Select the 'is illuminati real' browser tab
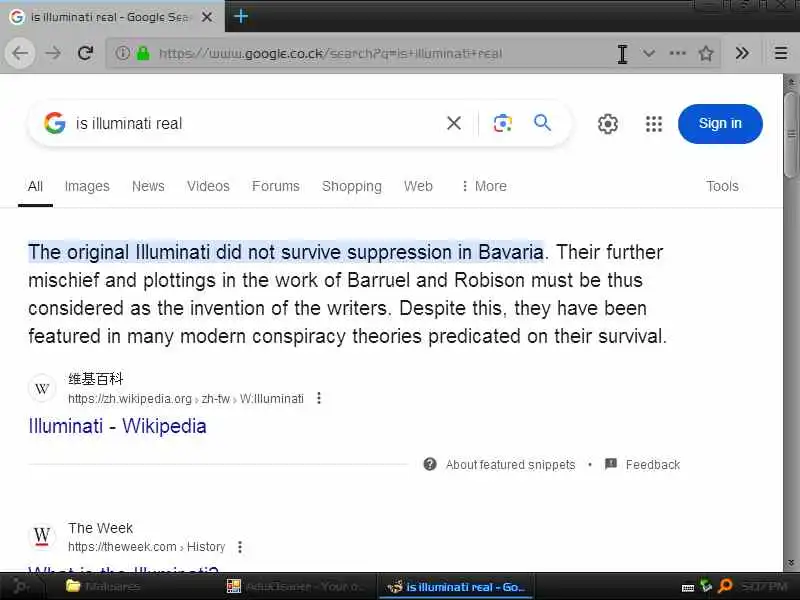Image resolution: width=800 pixels, height=600 pixels. click(112, 17)
